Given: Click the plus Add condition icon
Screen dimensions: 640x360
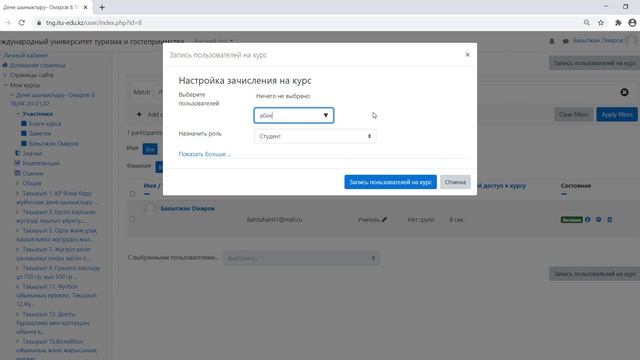Looking at the screenshot, I should tap(139, 114).
